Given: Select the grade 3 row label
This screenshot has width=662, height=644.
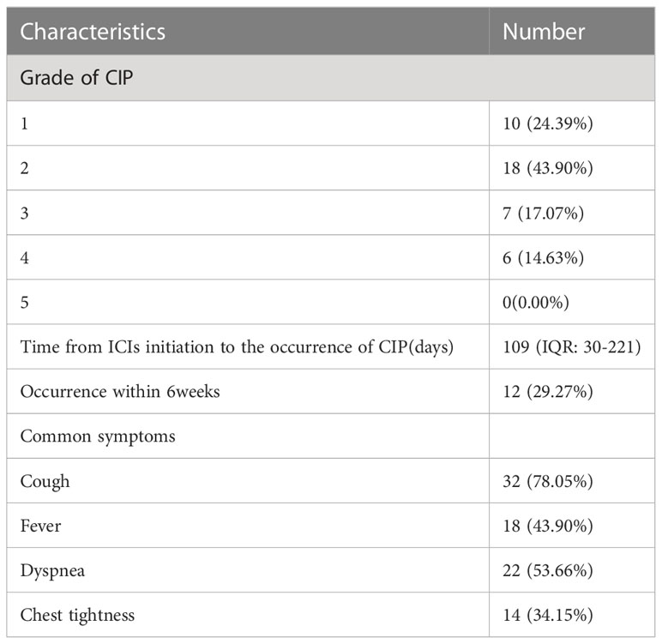Looking at the screenshot, I should pyautogui.click(x=25, y=213).
